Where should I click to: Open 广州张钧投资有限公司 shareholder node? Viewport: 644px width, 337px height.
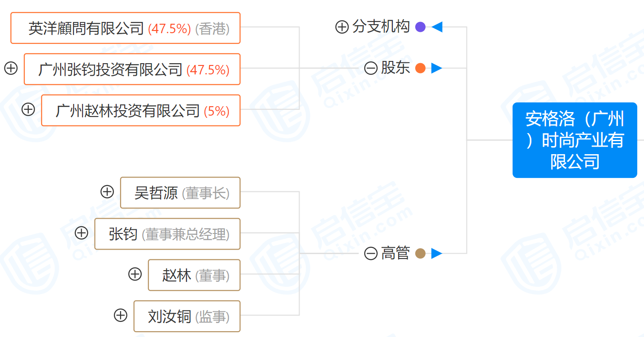pyautogui.click(x=132, y=69)
